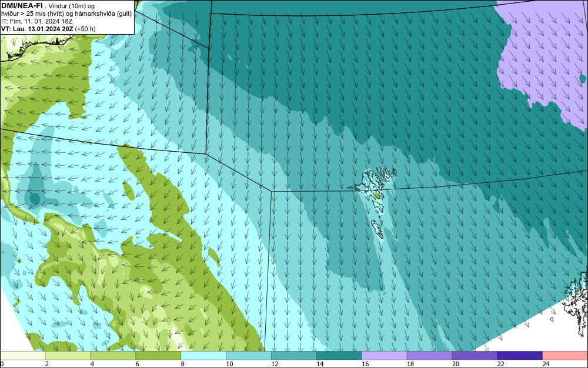Click the dark teal 14–16 legend swatch
Screen dimensions: 588x368
(x=339, y=356)
